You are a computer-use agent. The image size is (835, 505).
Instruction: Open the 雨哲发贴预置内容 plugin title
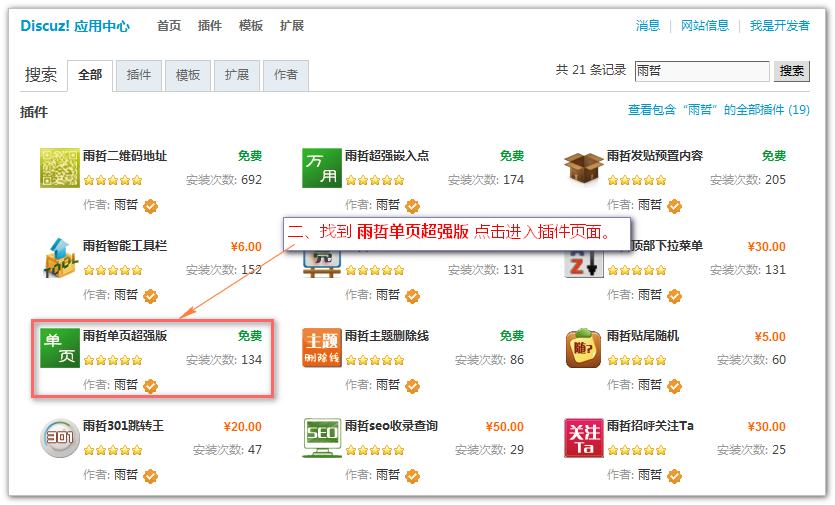[654, 156]
